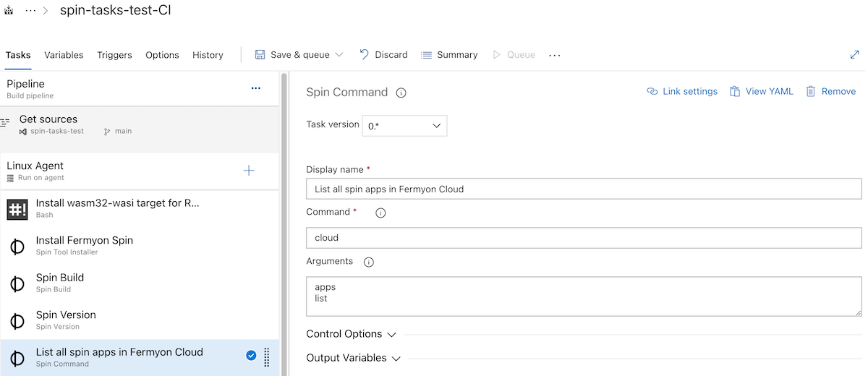Open the breadcrumb ellipsis menu
This screenshot has height=376, width=868.
tap(30, 11)
